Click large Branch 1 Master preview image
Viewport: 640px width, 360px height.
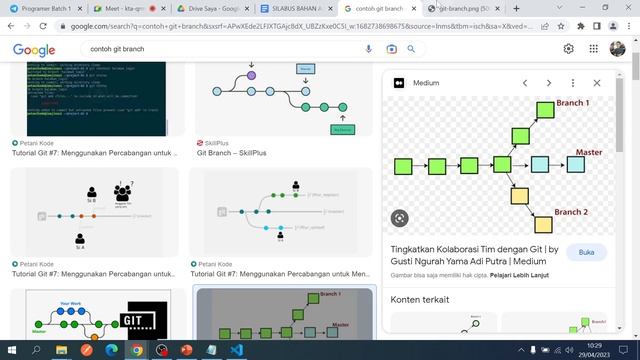tap(498, 165)
